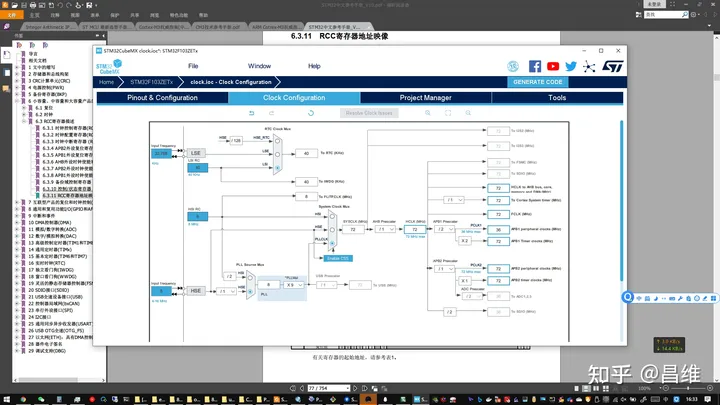Toggle the Enable CSS button

tap(338, 259)
